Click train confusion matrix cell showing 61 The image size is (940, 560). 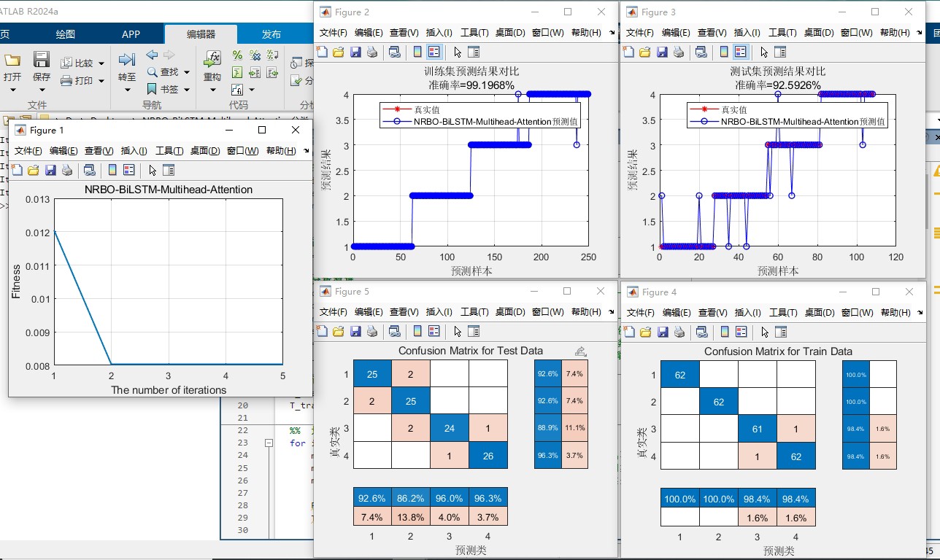pyautogui.click(x=757, y=429)
